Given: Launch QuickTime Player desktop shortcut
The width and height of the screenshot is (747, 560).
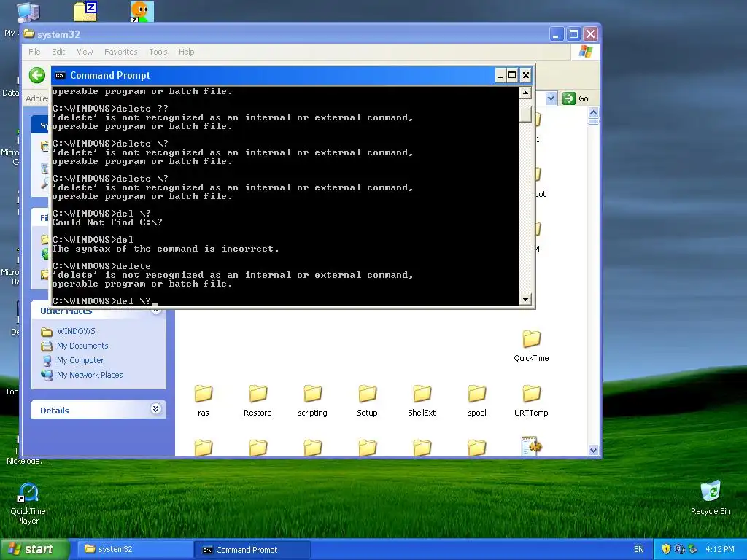Looking at the screenshot, I should pos(28,504).
